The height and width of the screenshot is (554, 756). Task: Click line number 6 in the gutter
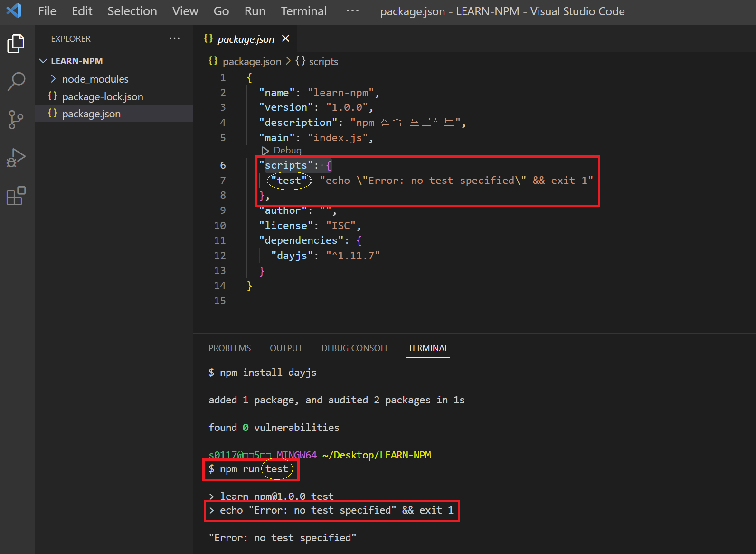(x=223, y=165)
